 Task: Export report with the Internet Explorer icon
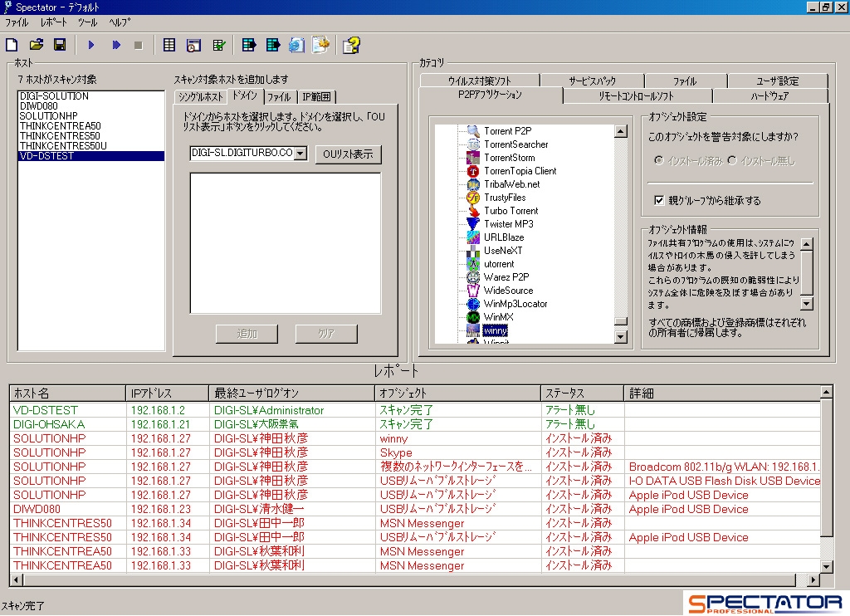point(296,45)
